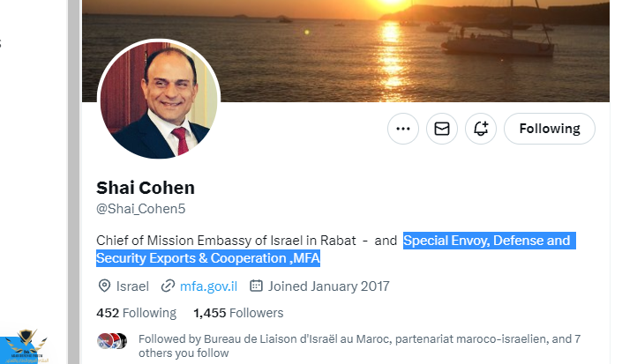Image resolution: width=622 pixels, height=364 pixels.
Task: Click the envelope message icon
Action: point(442,129)
